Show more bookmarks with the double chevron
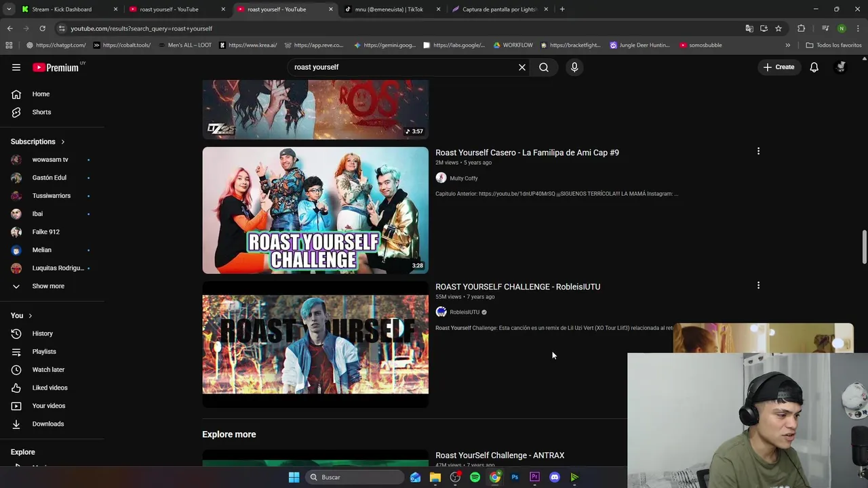Viewport: 868px width, 488px height. click(x=787, y=45)
